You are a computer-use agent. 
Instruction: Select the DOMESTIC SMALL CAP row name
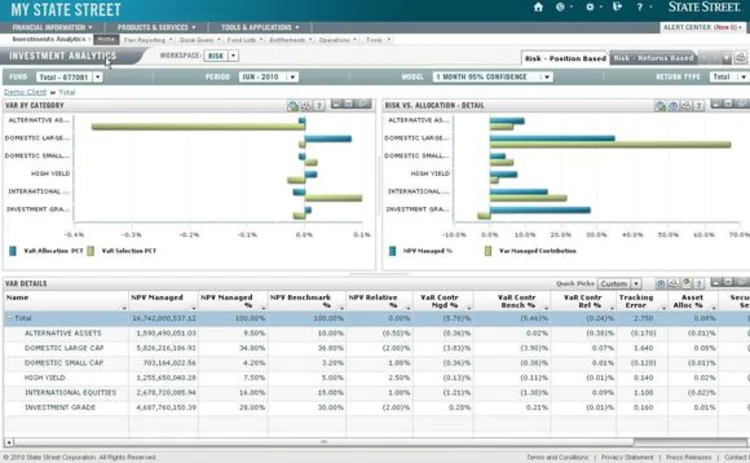64,363
